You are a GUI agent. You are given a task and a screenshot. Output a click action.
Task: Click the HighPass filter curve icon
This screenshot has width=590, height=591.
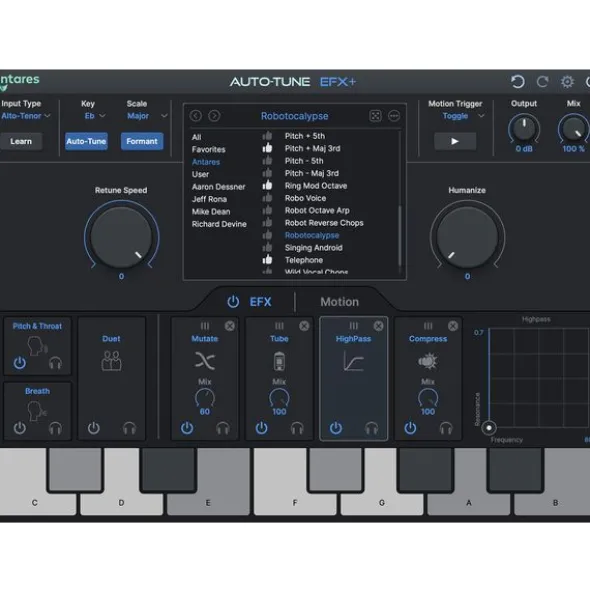353,361
